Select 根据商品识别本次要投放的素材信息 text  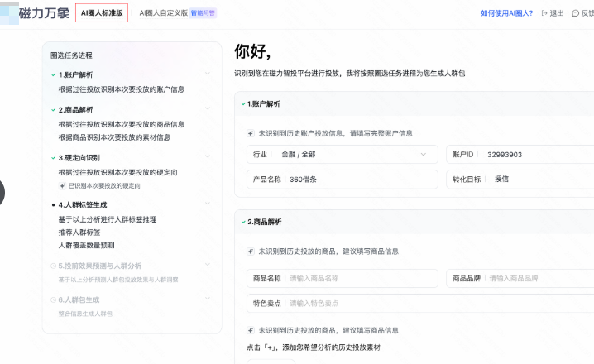pyautogui.click(x=114, y=137)
